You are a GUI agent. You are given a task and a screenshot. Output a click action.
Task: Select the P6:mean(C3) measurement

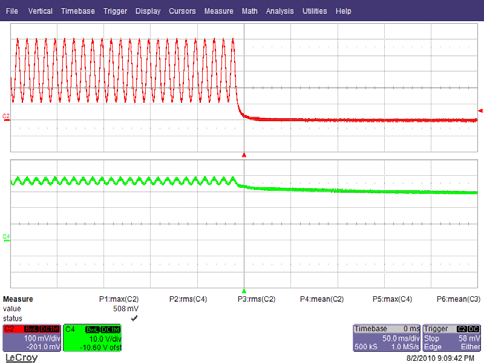(x=459, y=299)
